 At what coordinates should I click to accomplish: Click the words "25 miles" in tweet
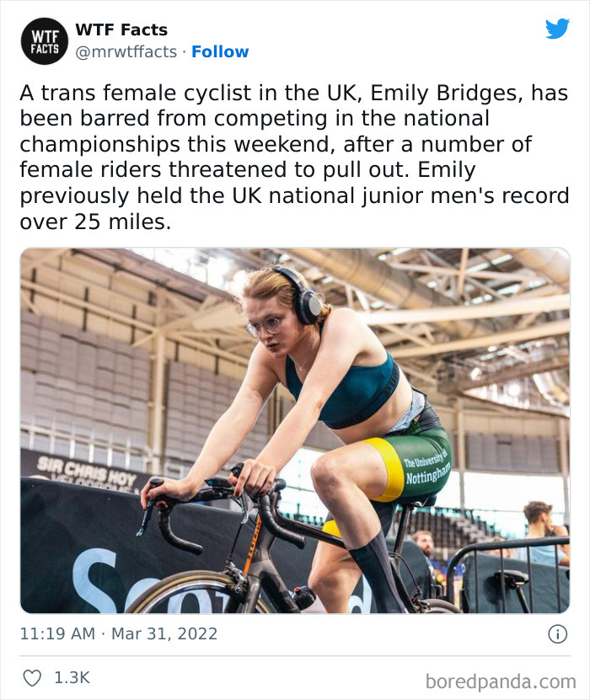pyautogui.click(x=119, y=223)
